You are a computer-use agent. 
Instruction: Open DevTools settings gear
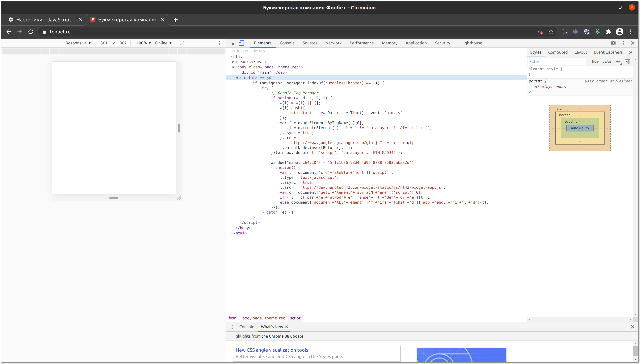pos(613,43)
